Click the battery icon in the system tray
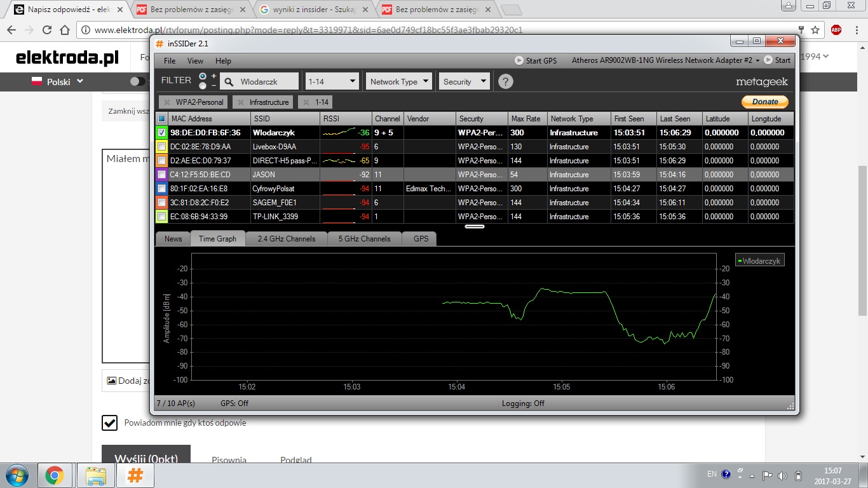The width and height of the screenshot is (868, 488). pos(799,475)
